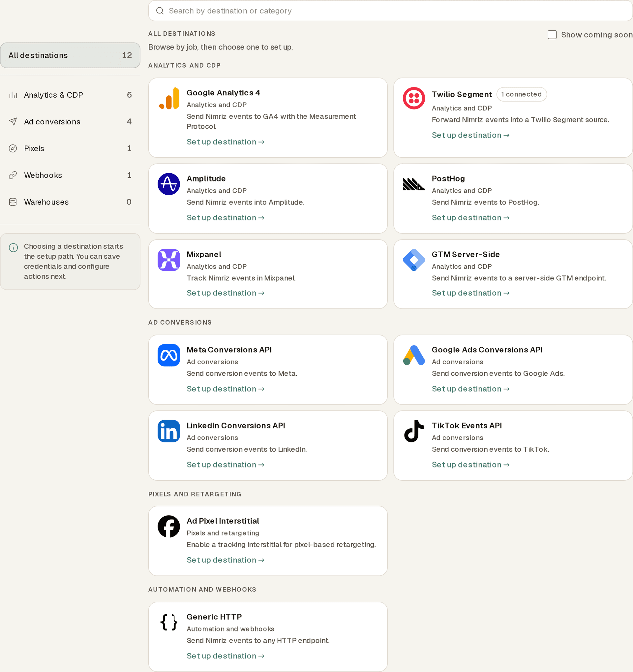
Task: Set up destination for Amplitude
Action: click(x=225, y=218)
